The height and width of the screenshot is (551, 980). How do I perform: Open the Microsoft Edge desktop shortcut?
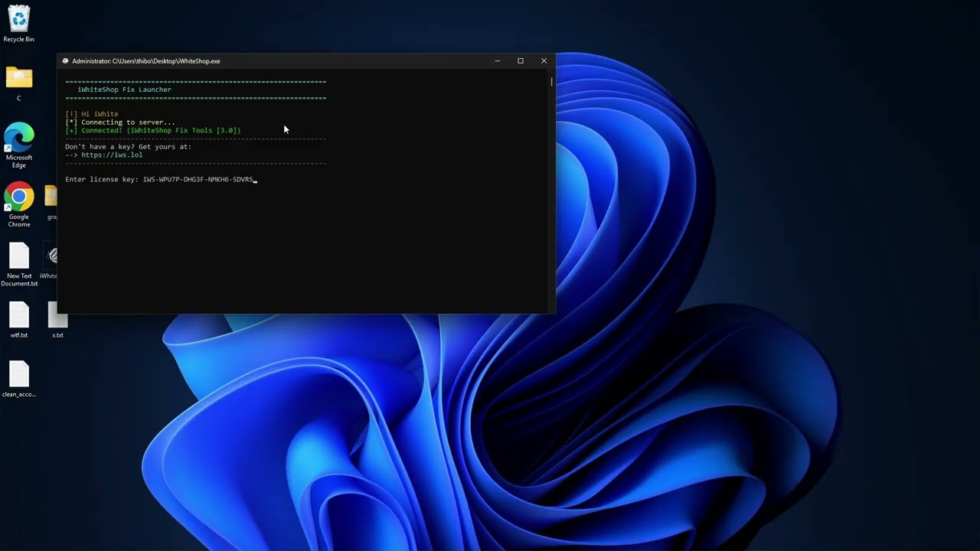coord(18,145)
